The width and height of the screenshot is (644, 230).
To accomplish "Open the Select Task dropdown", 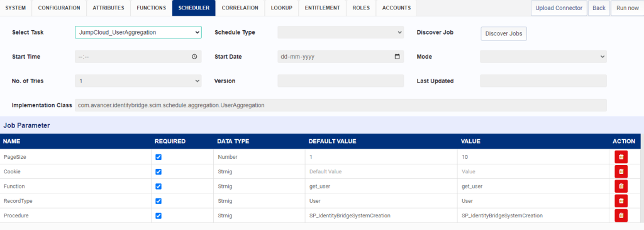I will [138, 33].
